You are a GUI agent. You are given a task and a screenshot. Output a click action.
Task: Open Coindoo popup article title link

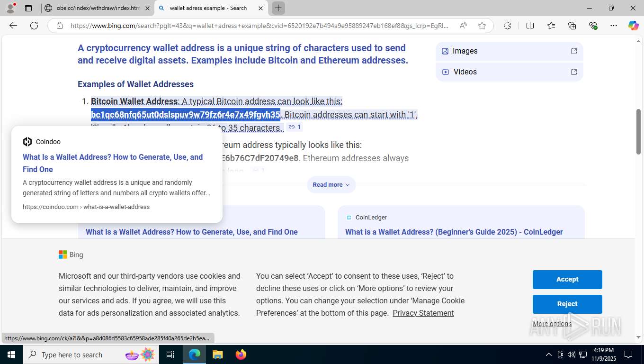click(113, 163)
